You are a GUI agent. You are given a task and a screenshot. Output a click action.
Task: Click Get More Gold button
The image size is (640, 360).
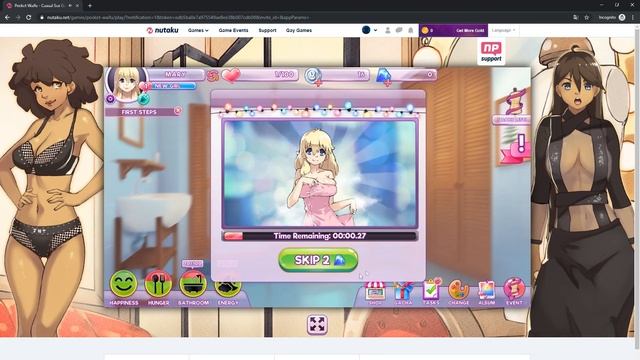pyautogui.click(x=470, y=30)
